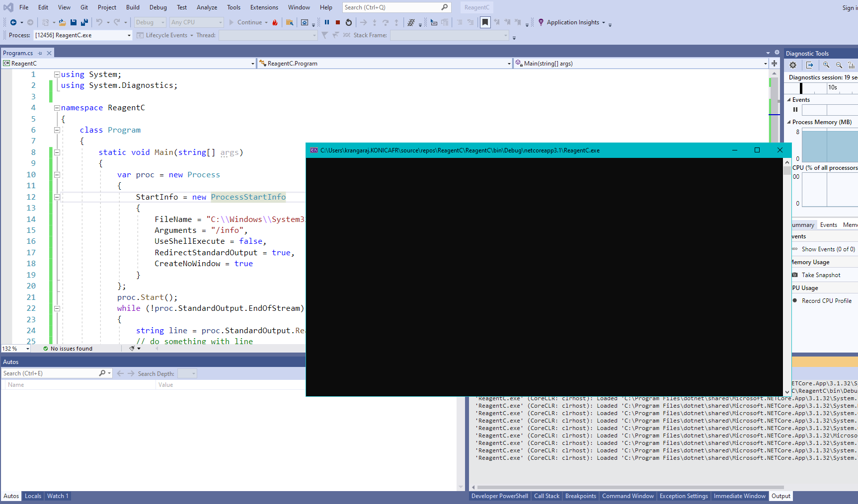Collapse the ReagentC namespace block
Screen dimensions: 858x504
(57, 108)
